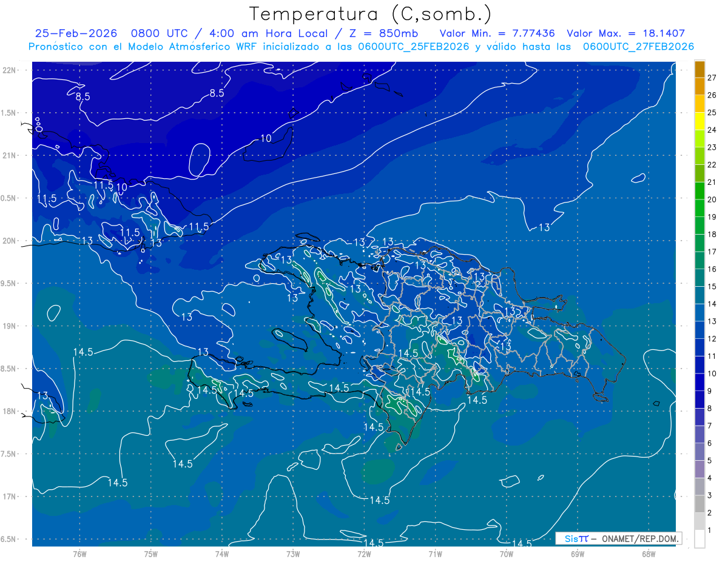Click the '17N' latitude axis label
This screenshot has height=562, width=728.
tap(10, 497)
